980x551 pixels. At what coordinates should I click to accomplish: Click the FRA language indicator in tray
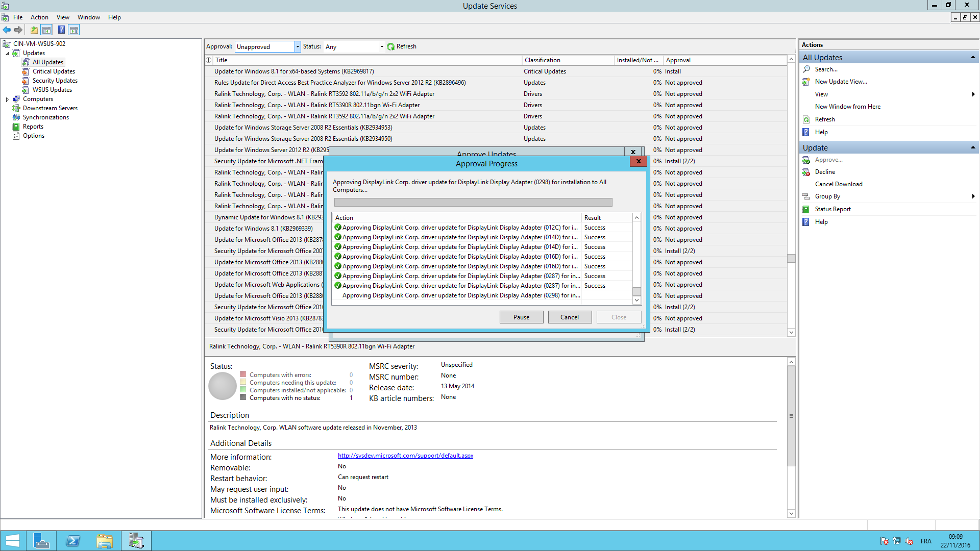(926, 541)
